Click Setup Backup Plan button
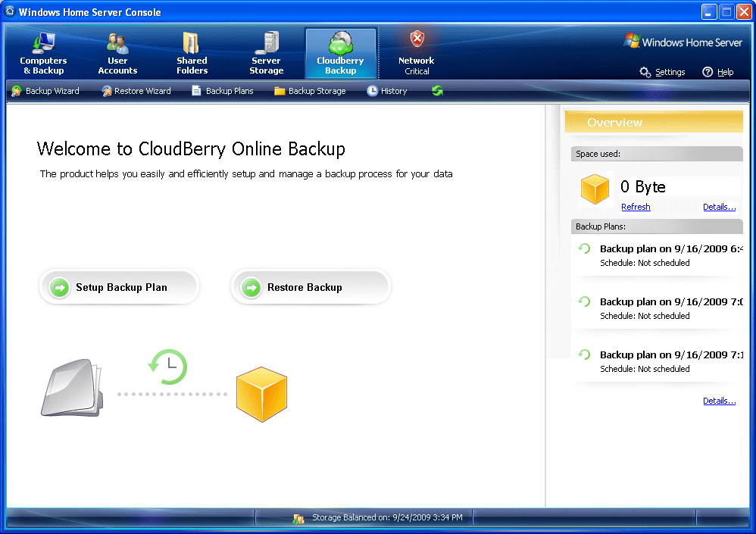Screen dimensions: 756x534 click(119, 287)
